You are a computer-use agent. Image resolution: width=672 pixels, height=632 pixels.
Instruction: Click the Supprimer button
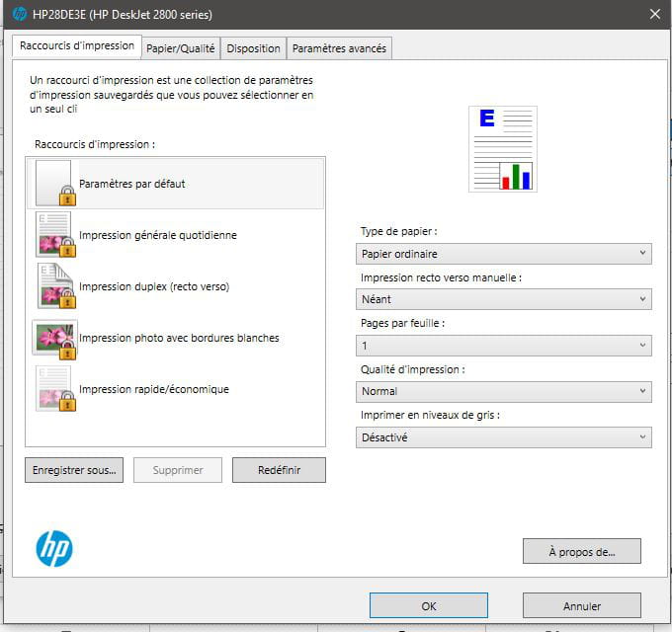click(178, 470)
